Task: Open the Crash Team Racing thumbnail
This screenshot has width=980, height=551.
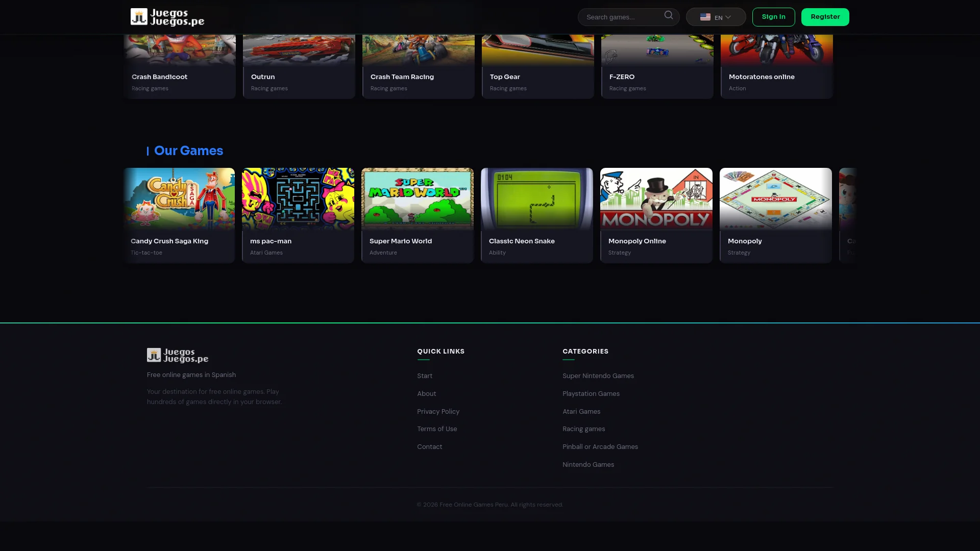Action: pyautogui.click(x=419, y=50)
